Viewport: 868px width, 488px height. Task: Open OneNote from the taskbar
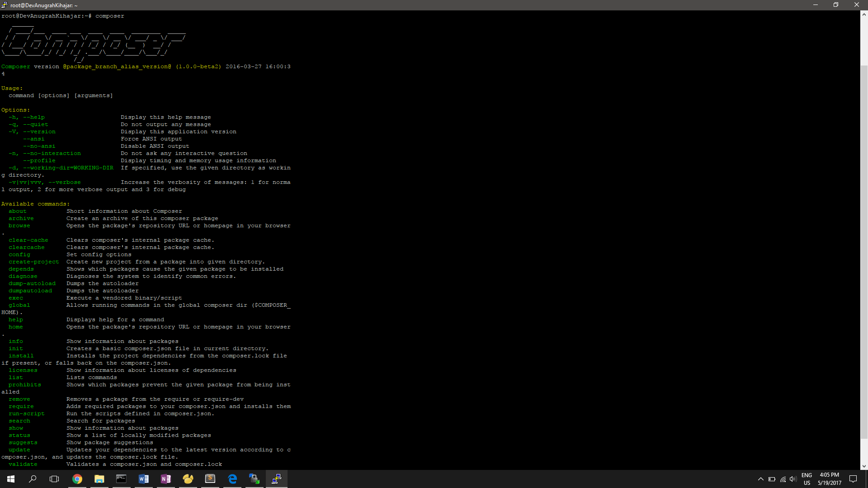click(165, 479)
